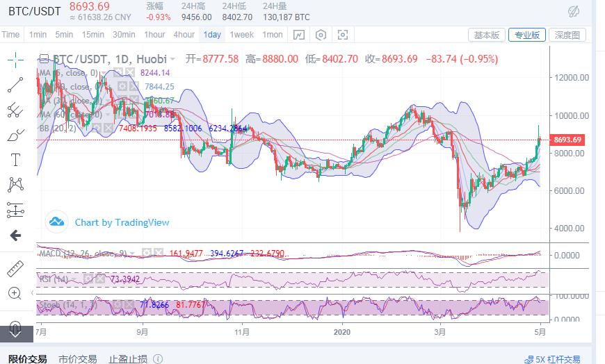Toggle the crossed-out eye icon at top right
This screenshot has height=364, width=605.
click(x=574, y=11)
